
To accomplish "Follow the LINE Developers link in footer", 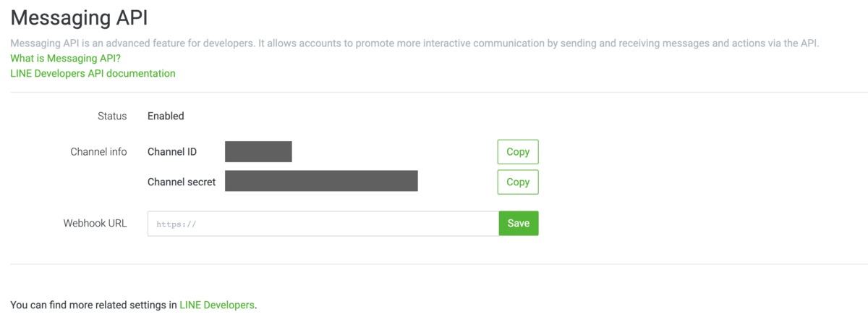I will point(217,305).
